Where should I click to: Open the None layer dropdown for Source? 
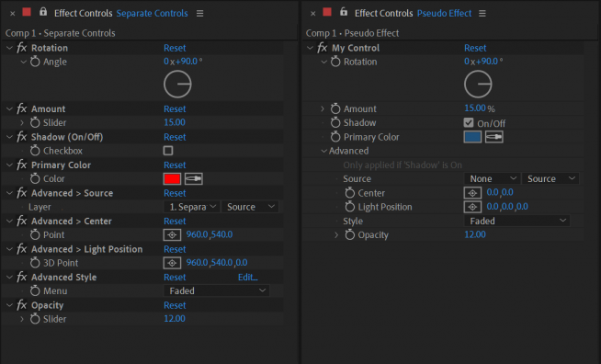pyautogui.click(x=493, y=178)
